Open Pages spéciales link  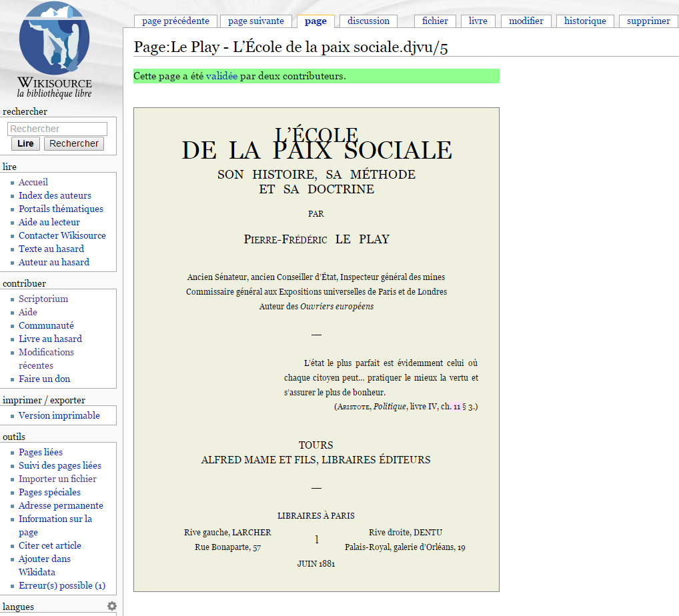coord(50,492)
